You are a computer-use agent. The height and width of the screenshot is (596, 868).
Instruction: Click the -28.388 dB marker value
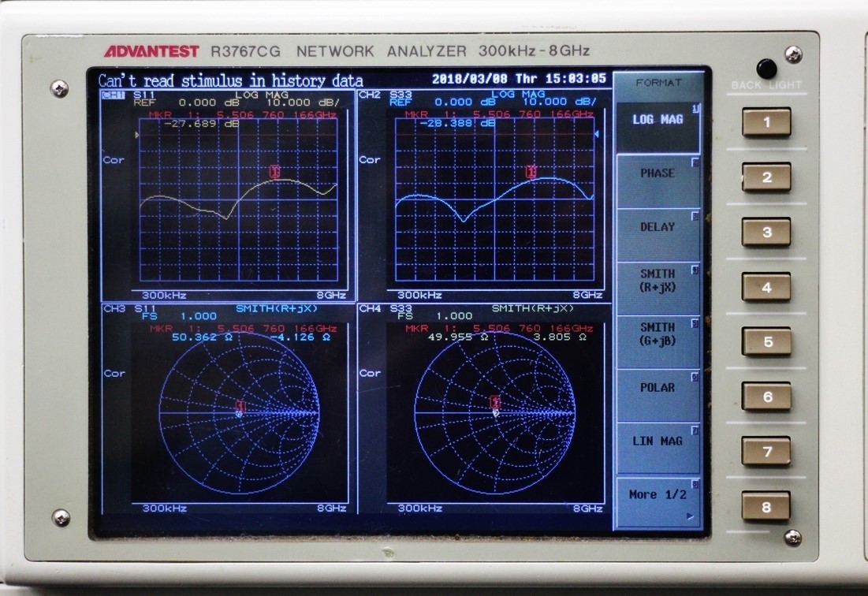[457, 124]
